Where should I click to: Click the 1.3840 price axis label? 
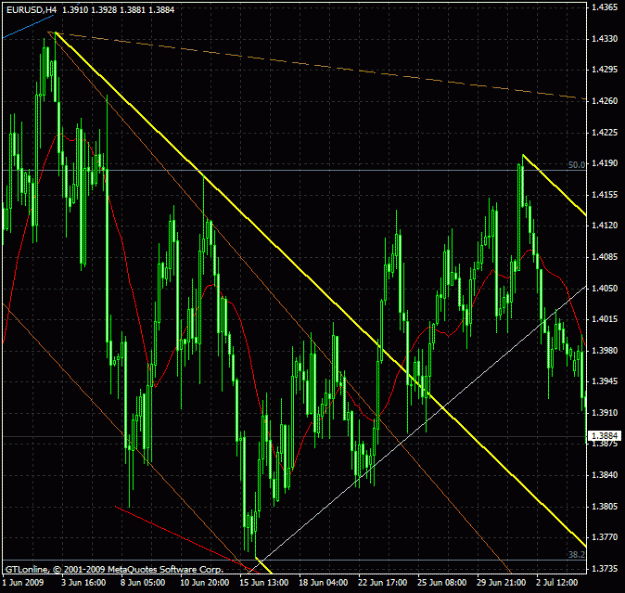pyautogui.click(x=605, y=475)
